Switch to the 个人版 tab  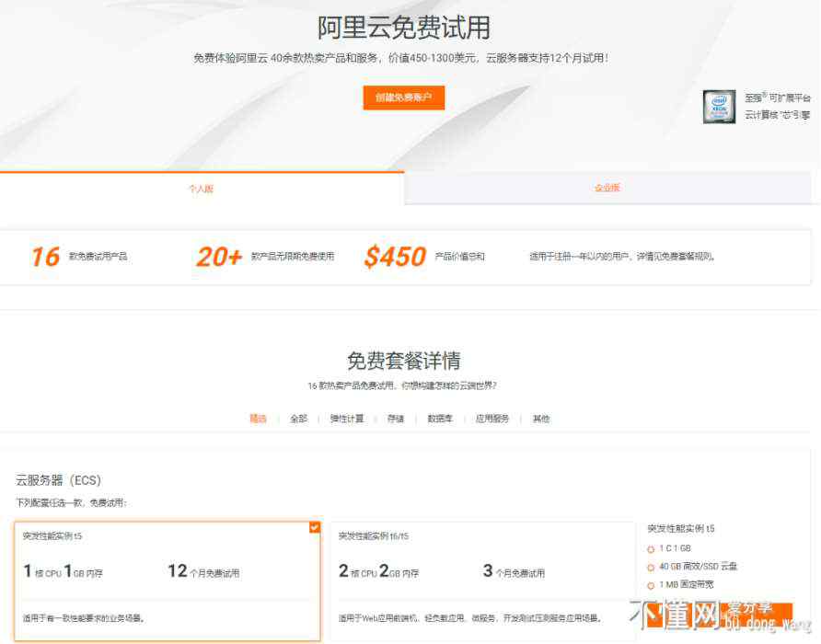tap(202, 189)
